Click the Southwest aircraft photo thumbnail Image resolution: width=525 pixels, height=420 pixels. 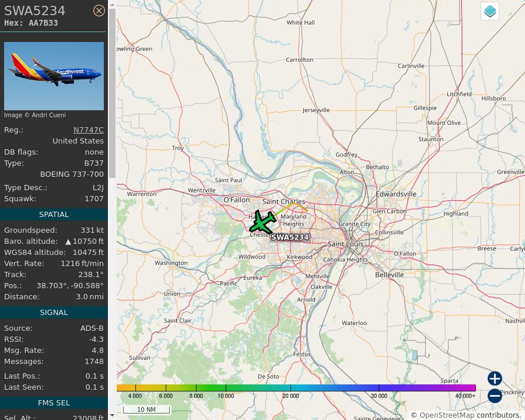tap(54, 76)
